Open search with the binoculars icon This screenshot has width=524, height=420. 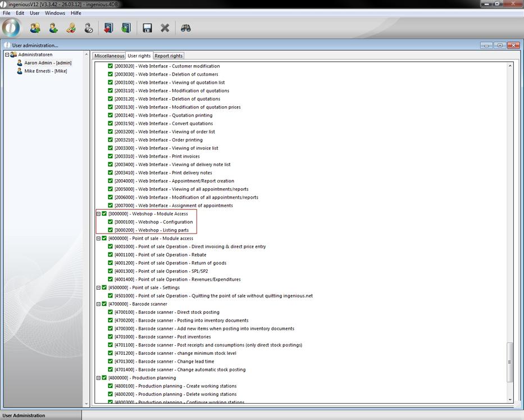coord(186,28)
